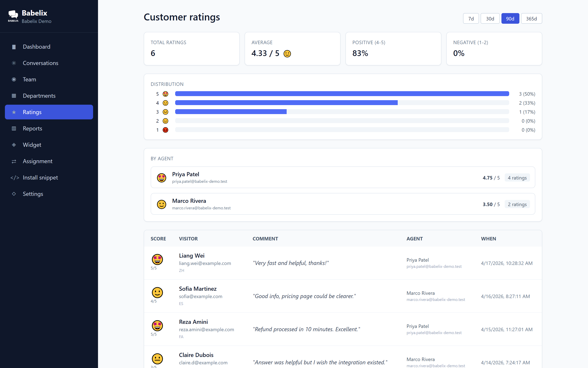The image size is (588, 368).
Task: Click the Settings diamond outline icon
Action: tap(14, 194)
